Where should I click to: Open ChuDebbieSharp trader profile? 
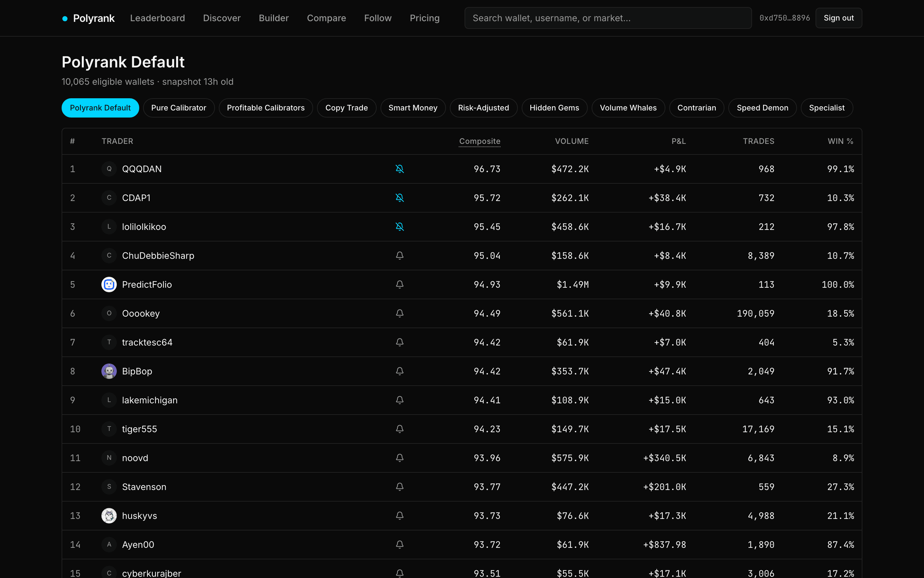tap(158, 255)
